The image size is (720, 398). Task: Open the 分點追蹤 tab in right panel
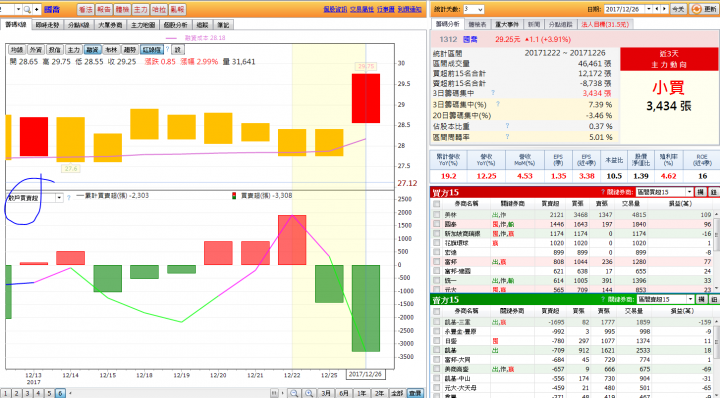point(561,24)
